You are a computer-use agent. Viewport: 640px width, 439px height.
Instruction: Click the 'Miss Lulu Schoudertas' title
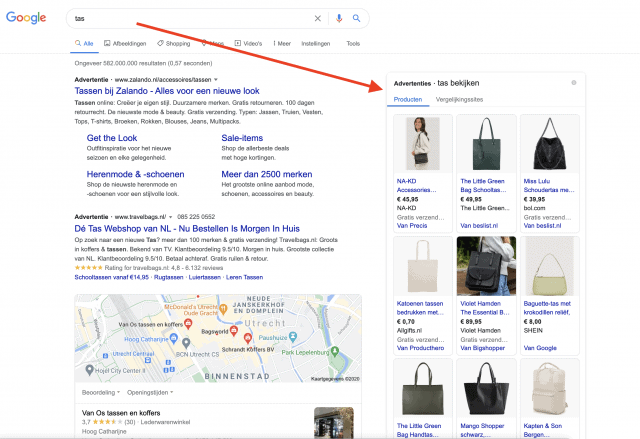coord(549,185)
